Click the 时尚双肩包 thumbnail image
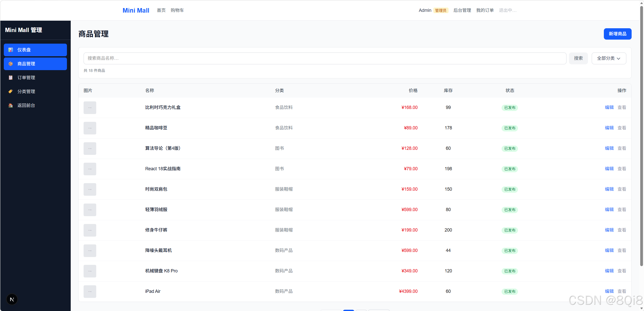 click(90, 189)
